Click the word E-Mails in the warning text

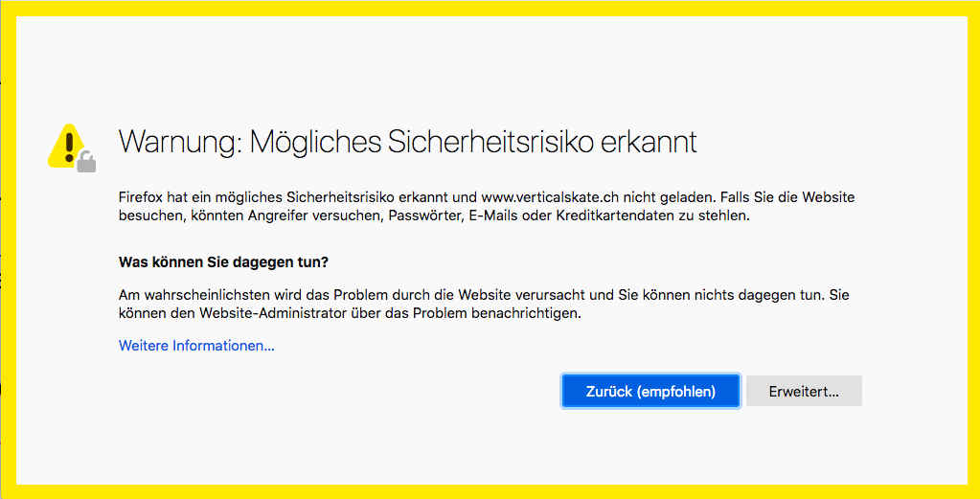click(494, 215)
